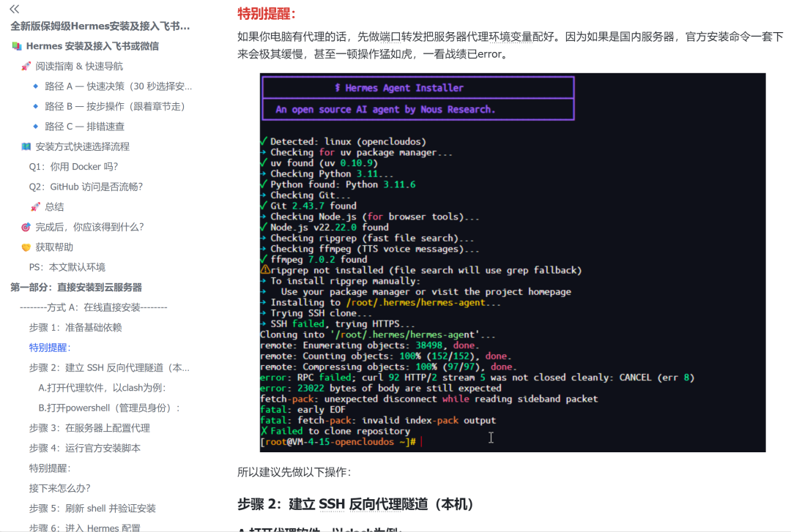This screenshot has width=791, height=532.
Task: Jump to Q2：GitHub 访问是否流畅？
Action: 86,187
